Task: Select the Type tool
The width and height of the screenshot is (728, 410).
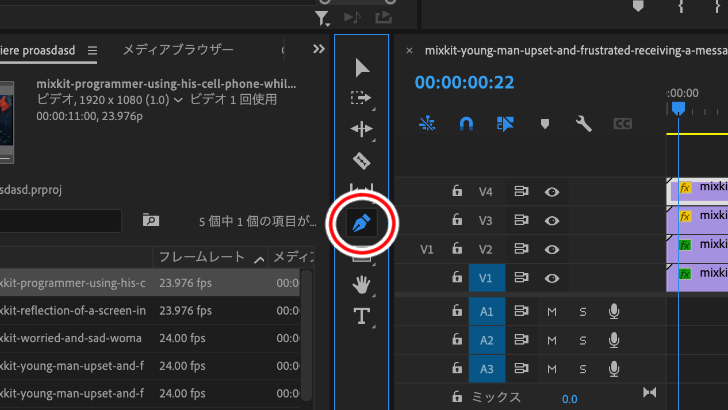Action: [362, 316]
